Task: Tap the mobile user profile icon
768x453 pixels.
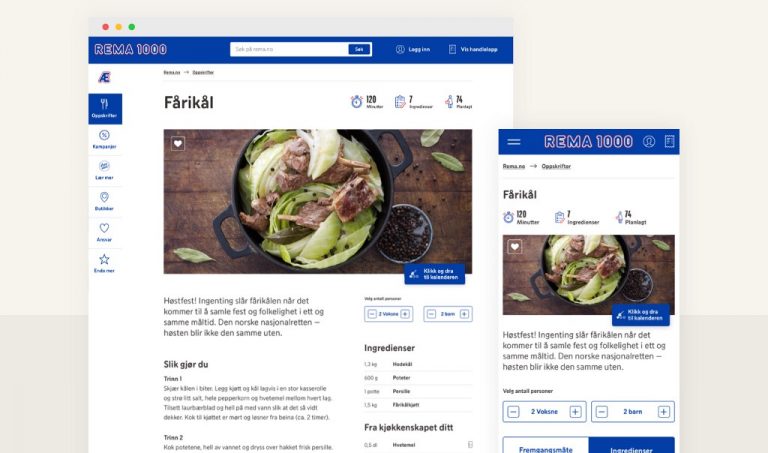Action: click(x=649, y=142)
